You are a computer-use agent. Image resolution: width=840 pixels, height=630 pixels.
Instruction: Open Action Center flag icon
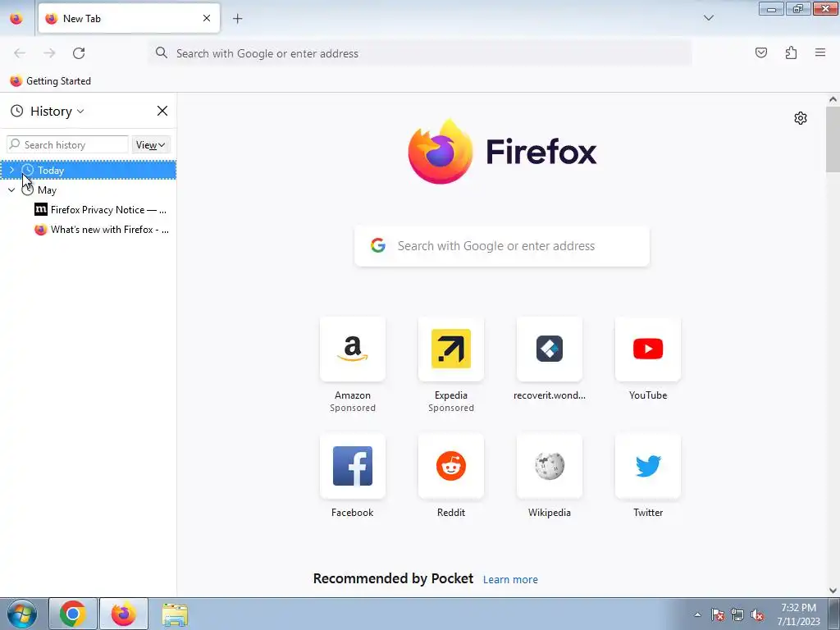point(718,614)
